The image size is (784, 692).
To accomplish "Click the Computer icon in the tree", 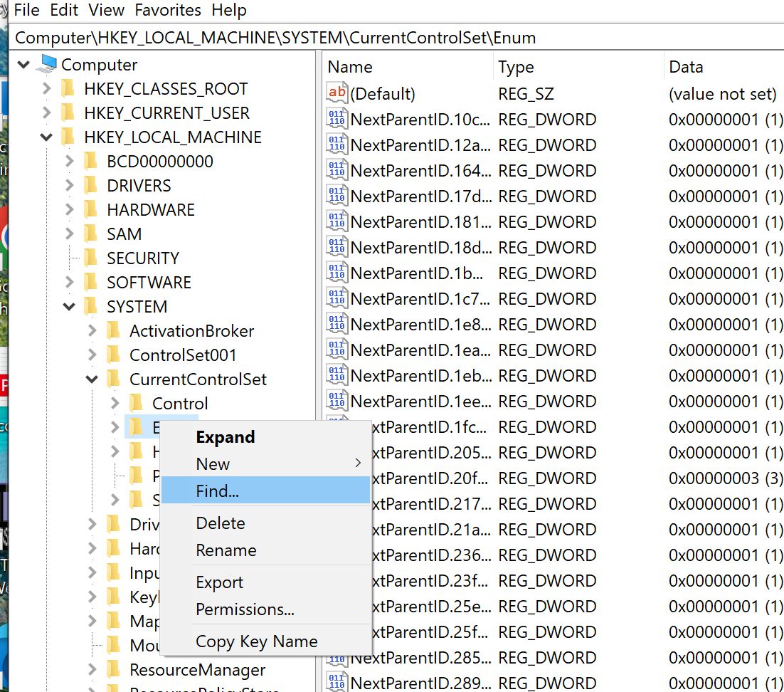I will (47, 65).
